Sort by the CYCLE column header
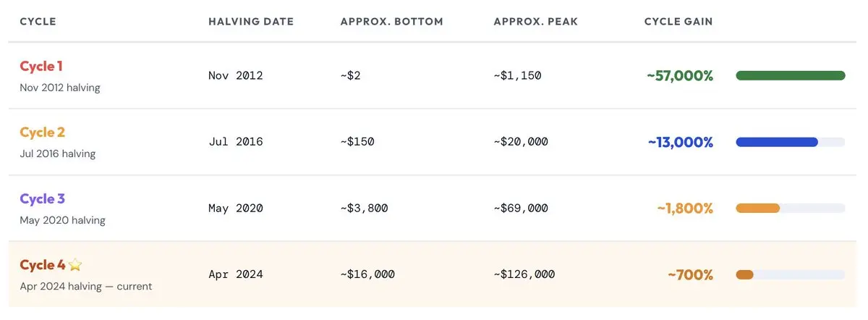The height and width of the screenshot is (320, 868). click(x=38, y=22)
